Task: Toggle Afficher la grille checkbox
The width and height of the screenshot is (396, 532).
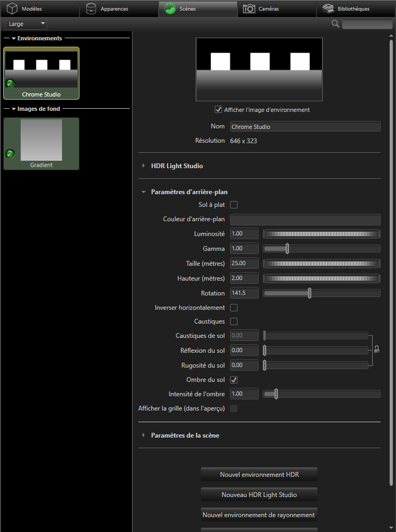Action: (234, 408)
